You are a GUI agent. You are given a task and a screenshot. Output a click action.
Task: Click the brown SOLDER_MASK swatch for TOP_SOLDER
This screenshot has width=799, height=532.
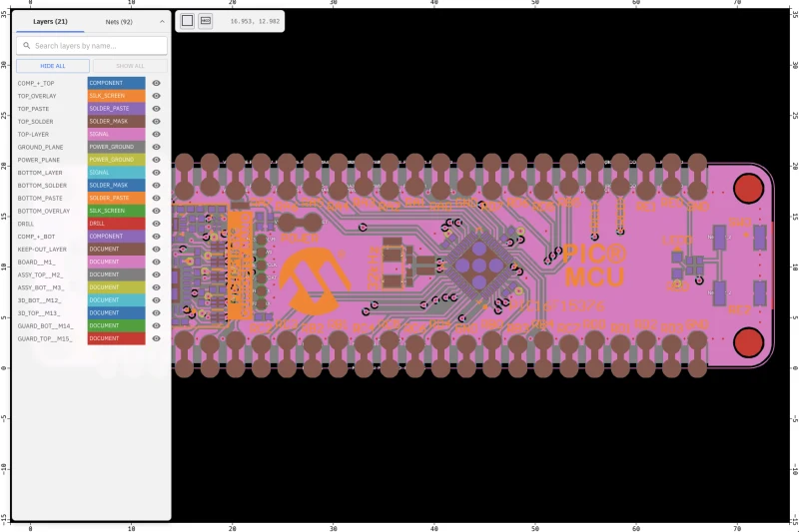(116, 121)
